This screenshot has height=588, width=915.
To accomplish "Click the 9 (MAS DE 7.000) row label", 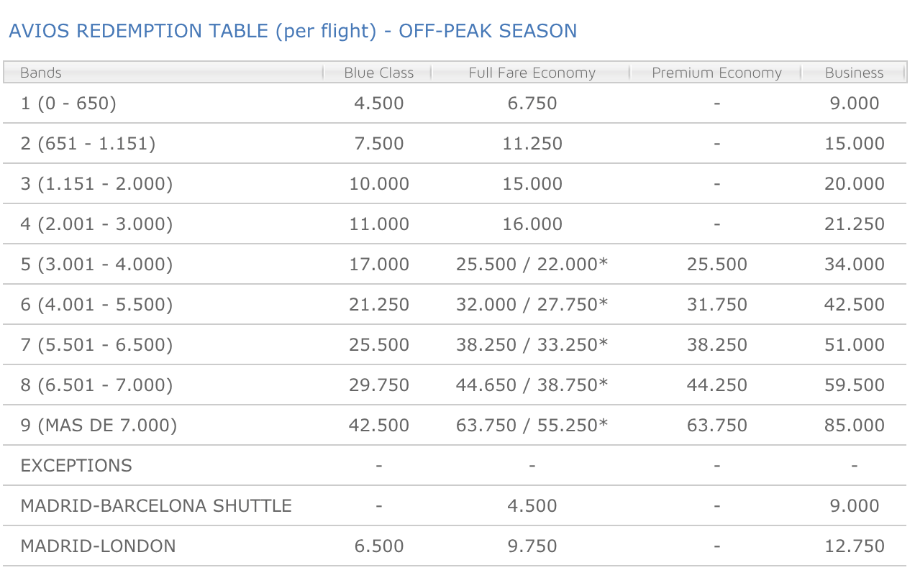I will 99,426.
